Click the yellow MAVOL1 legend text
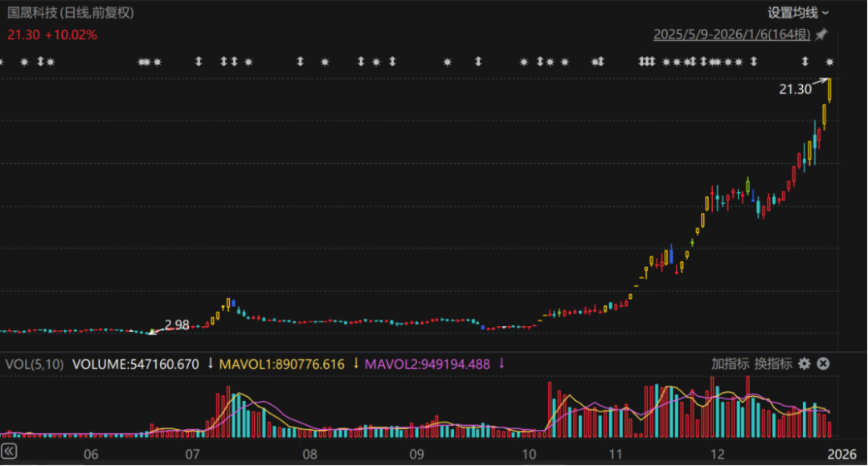 click(281, 364)
